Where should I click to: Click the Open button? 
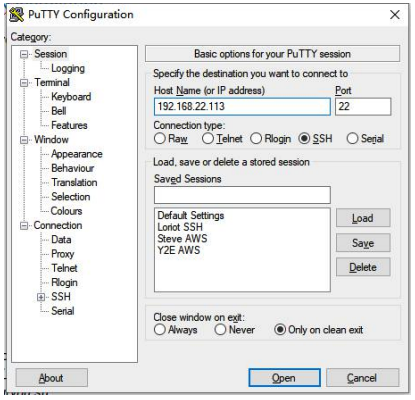284,378
